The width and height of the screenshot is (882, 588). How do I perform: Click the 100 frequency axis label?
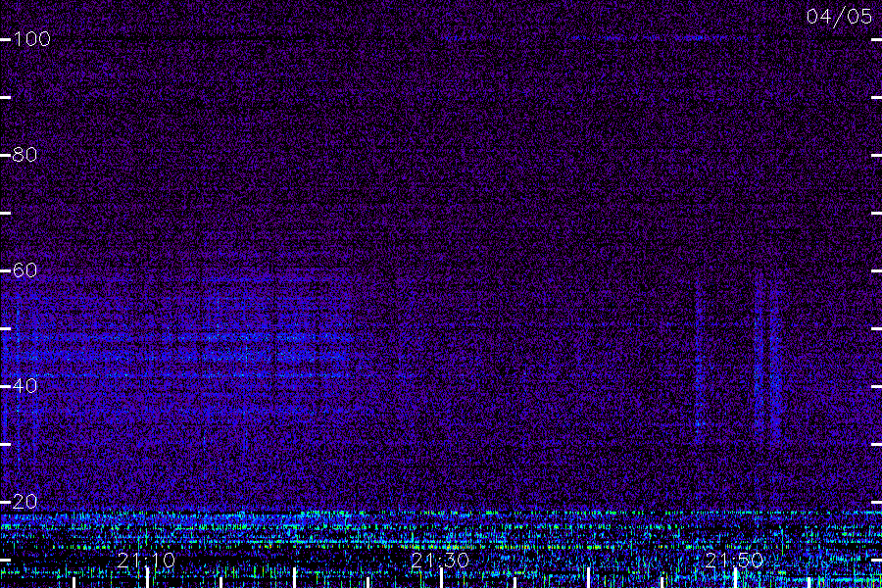click(x=31, y=39)
